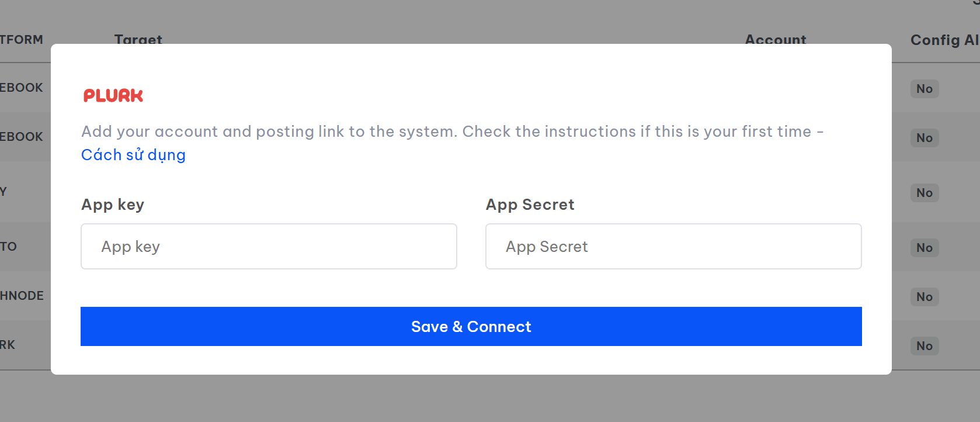Toggle the No badge in second Facebook row

[924, 138]
